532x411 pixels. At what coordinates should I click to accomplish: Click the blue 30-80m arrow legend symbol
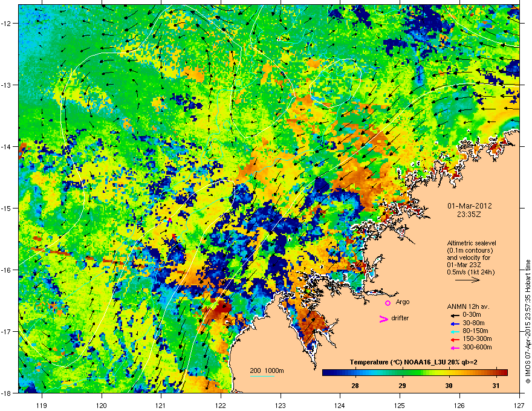point(455,323)
